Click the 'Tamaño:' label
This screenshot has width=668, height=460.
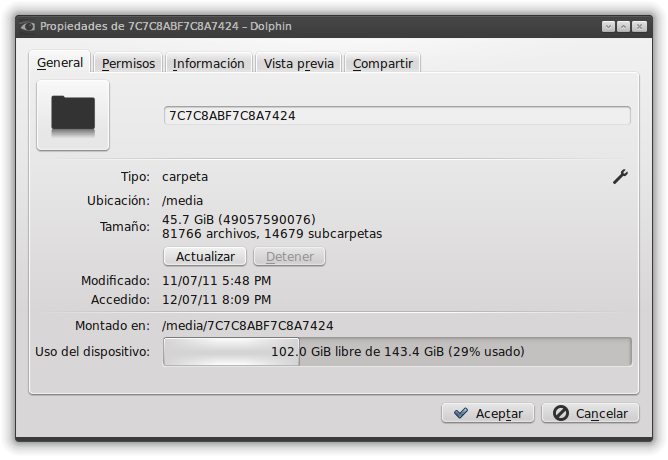pos(125,226)
